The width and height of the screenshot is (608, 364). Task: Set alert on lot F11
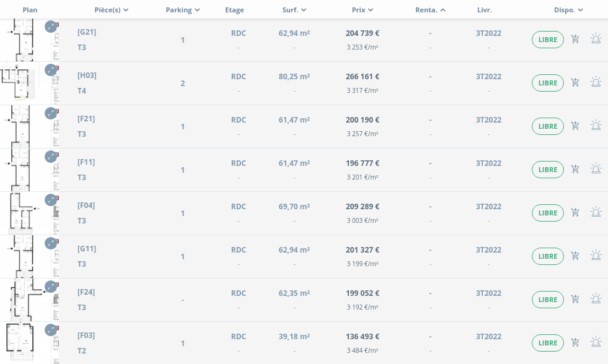(596, 169)
